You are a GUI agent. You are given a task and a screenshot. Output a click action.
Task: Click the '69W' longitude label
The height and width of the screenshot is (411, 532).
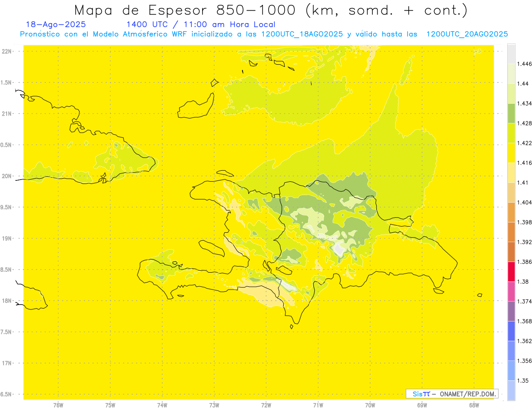pos(422,405)
